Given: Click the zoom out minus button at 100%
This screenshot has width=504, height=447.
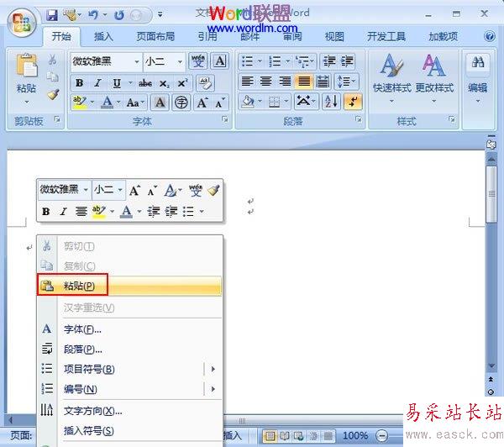Looking at the screenshot, I should point(382,436).
